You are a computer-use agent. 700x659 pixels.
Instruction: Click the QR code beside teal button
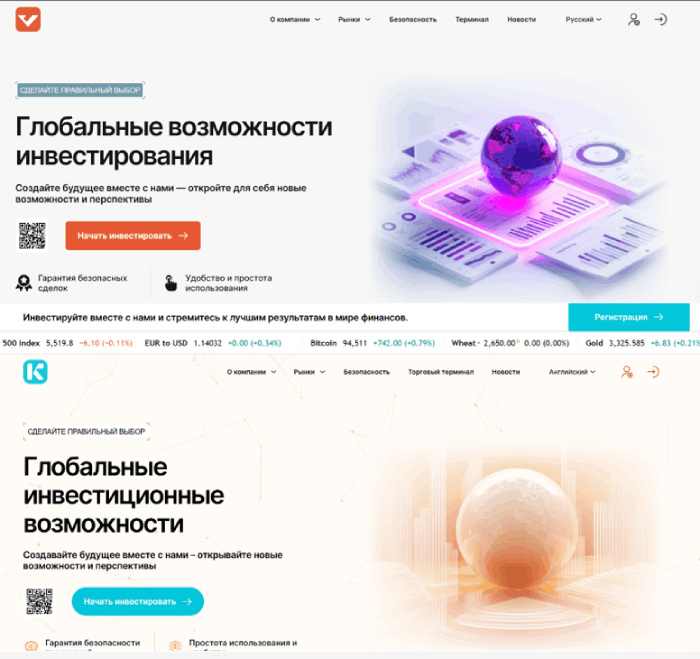(39, 601)
